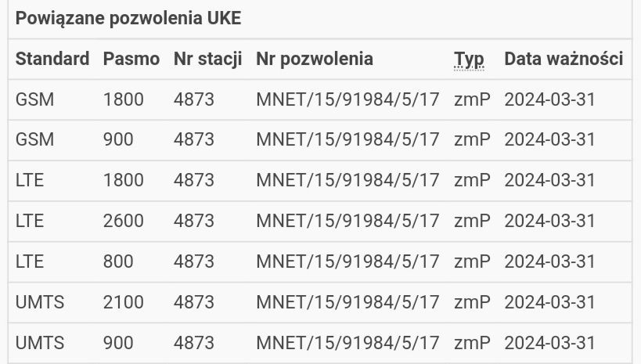Click the 'Standard' column header

(x=52, y=59)
